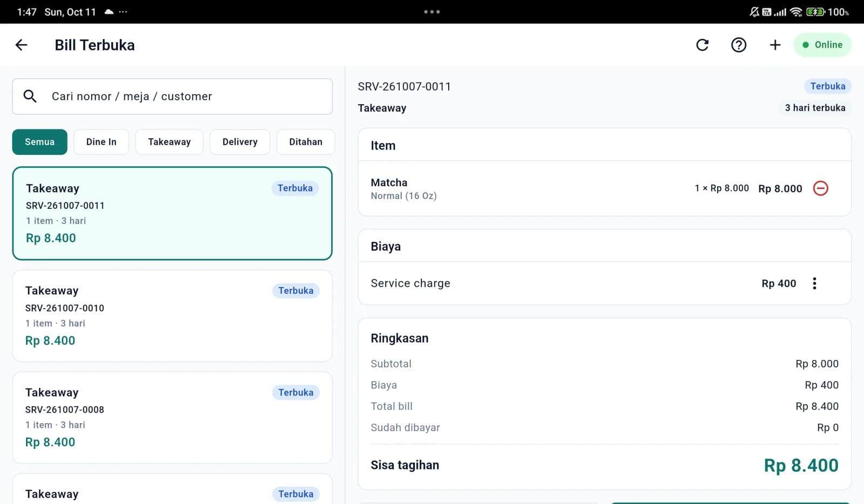Viewport: 864px width, 504px height.
Task: Click the Service charge label
Action: pos(410,283)
